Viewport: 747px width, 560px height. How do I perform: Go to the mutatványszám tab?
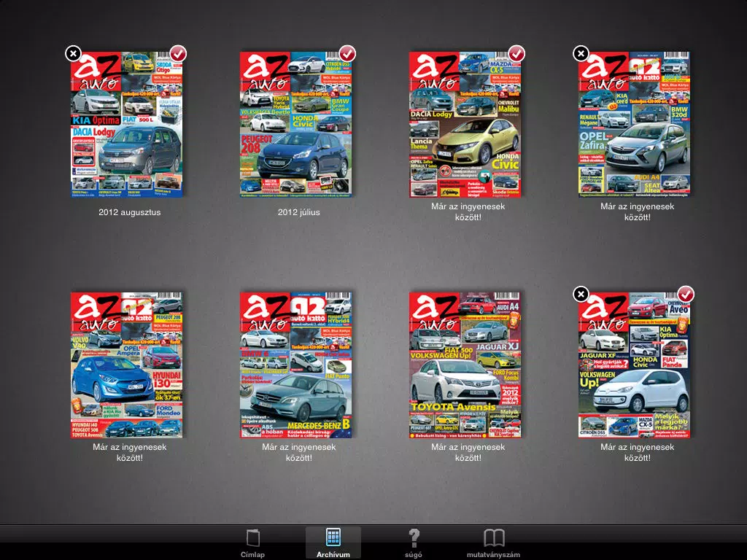494,542
